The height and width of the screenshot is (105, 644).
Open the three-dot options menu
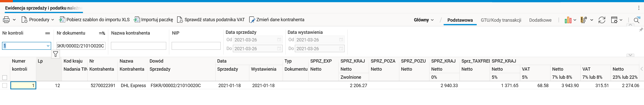point(639,8)
